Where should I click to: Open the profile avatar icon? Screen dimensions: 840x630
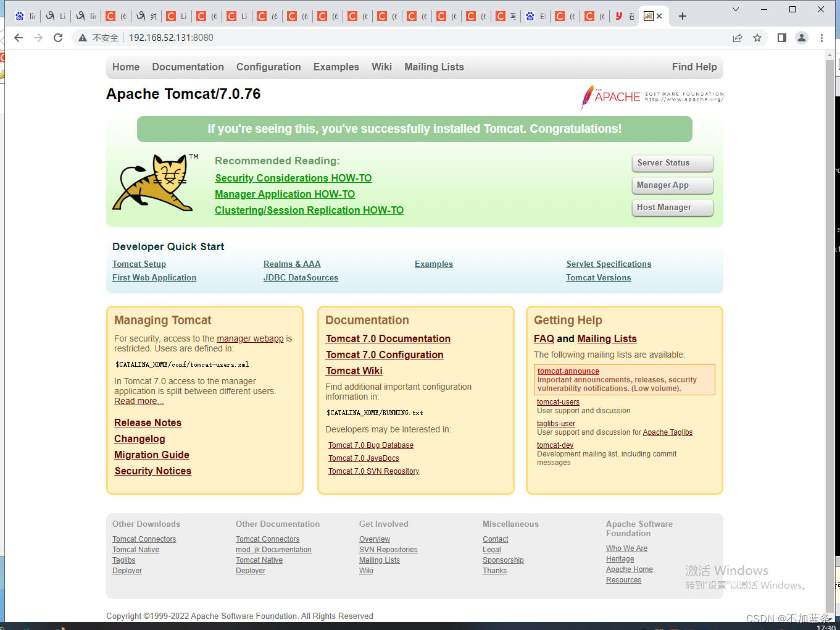click(x=802, y=38)
